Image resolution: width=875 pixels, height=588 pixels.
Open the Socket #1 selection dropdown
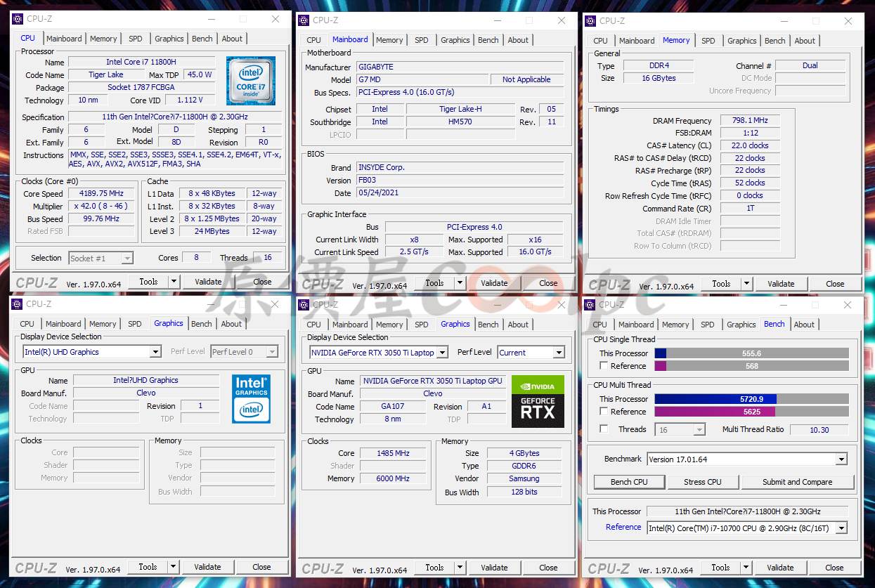127,259
